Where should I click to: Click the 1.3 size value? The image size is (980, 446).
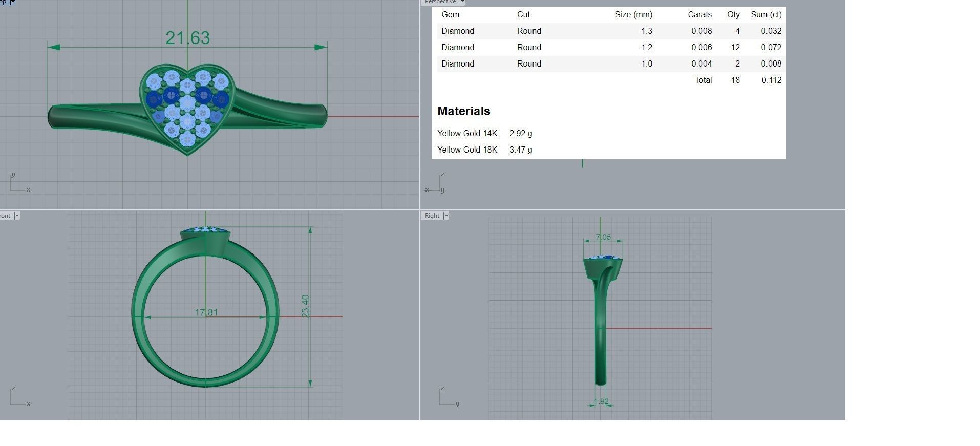pyautogui.click(x=647, y=31)
